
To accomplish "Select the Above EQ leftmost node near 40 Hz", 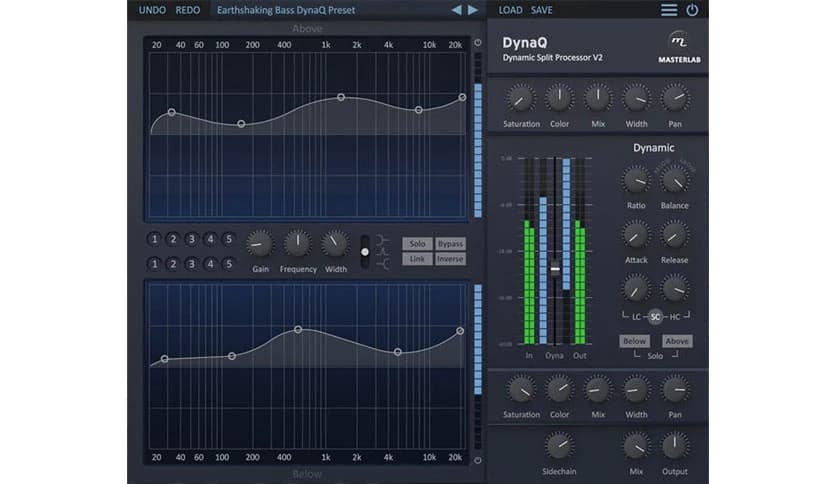I will coord(171,112).
